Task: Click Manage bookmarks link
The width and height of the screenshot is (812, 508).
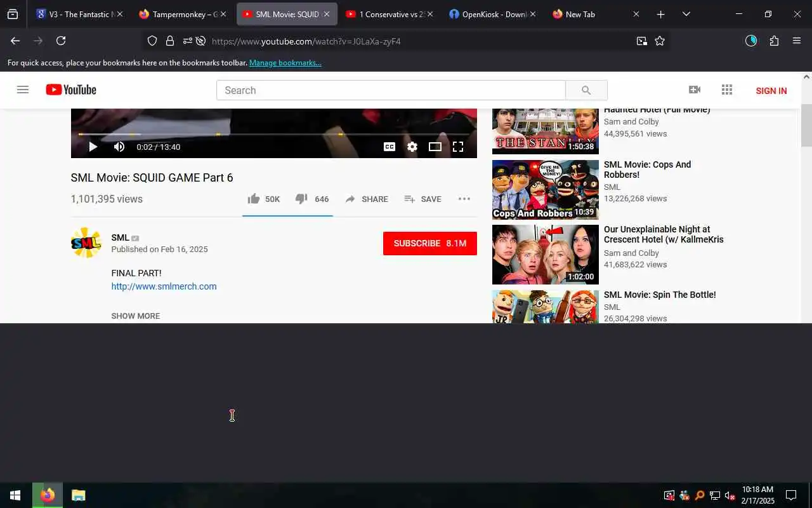Action: coord(285,63)
